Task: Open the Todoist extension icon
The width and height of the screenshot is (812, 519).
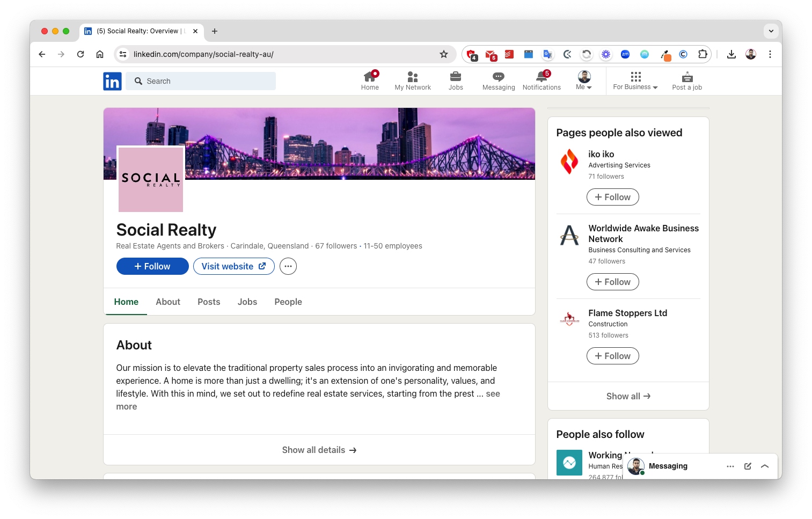Action: coord(509,54)
